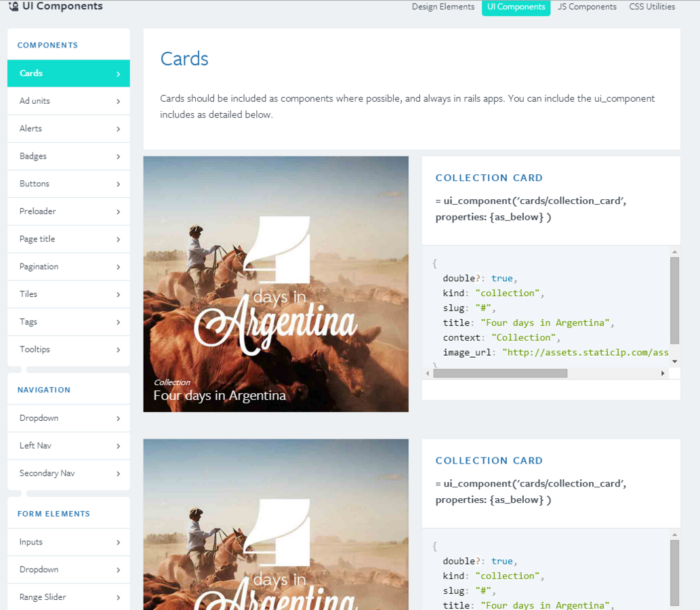Click the second Argentina collection card image

pos(276,524)
